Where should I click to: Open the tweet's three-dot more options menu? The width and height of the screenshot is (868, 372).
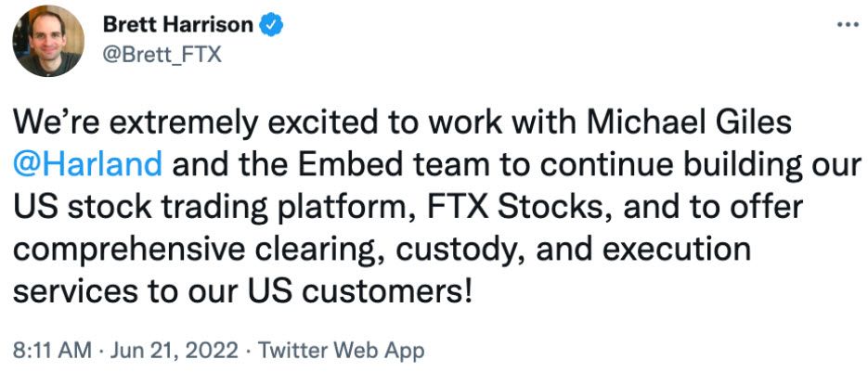[x=848, y=25]
